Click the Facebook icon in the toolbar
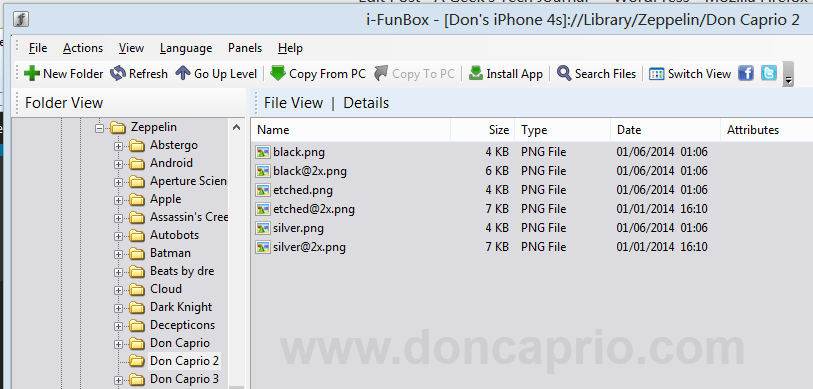Screen dimensions: 813x389 746,73
